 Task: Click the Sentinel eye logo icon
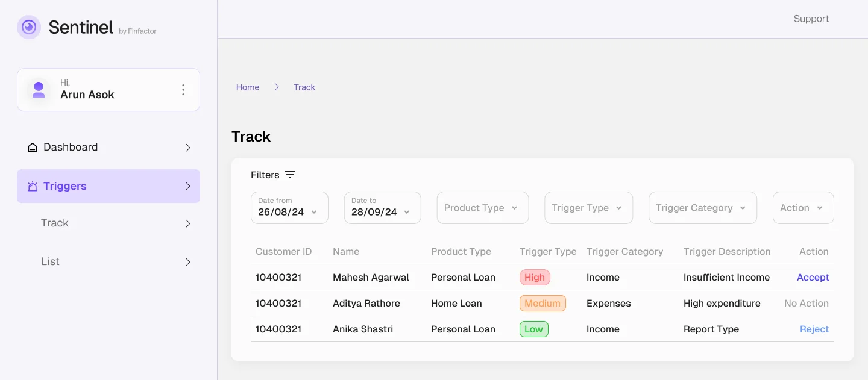(29, 27)
